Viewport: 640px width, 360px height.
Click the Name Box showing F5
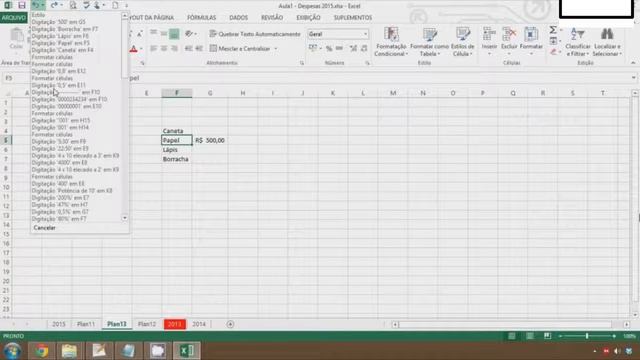pos(14,78)
